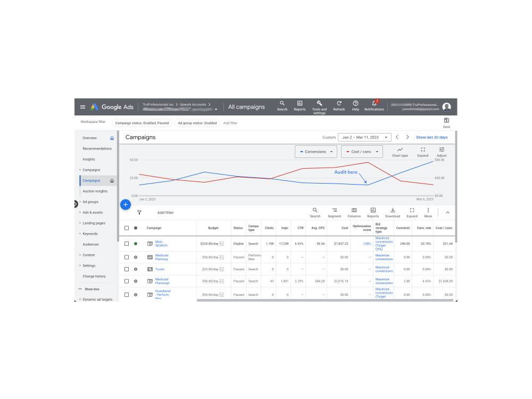Expand Landing pages in sidebar
This screenshot has height=399, width=532.
click(x=94, y=223)
